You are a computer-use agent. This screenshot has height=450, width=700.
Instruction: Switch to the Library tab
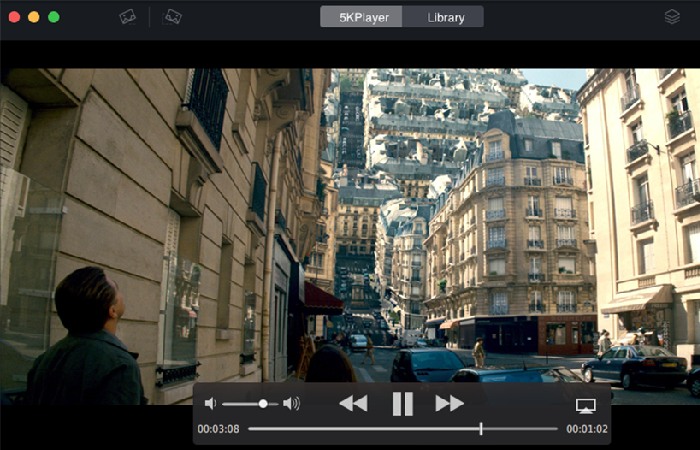click(443, 17)
